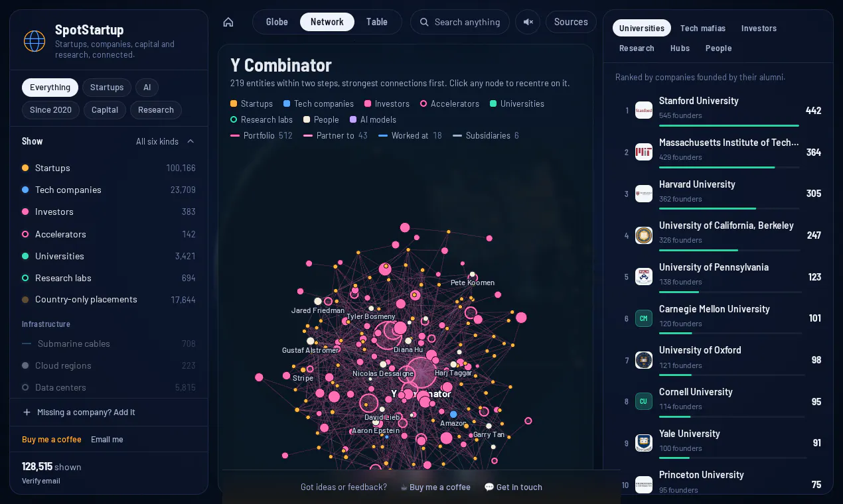This screenshot has width=843, height=504.
Task: Select the Gustaf Alstromer person node
Action: pos(311,341)
